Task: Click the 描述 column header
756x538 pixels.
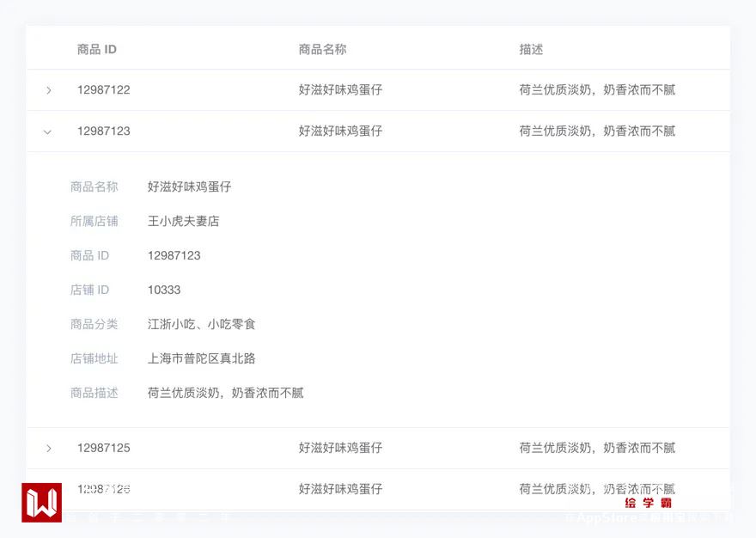Action: point(531,50)
